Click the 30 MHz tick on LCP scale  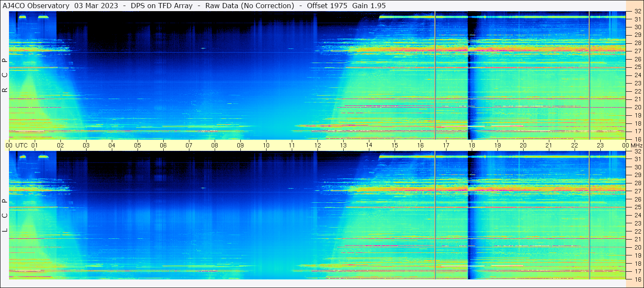tap(637, 167)
